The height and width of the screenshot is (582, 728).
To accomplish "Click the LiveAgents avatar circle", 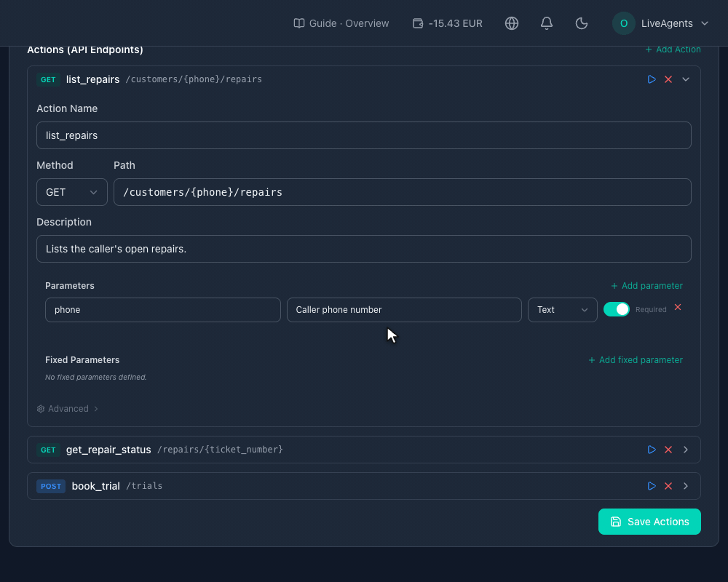I will tap(624, 23).
